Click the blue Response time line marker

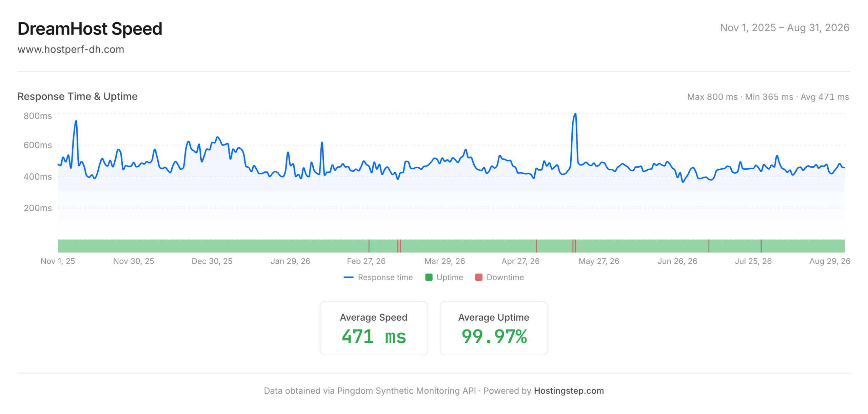pyautogui.click(x=348, y=277)
